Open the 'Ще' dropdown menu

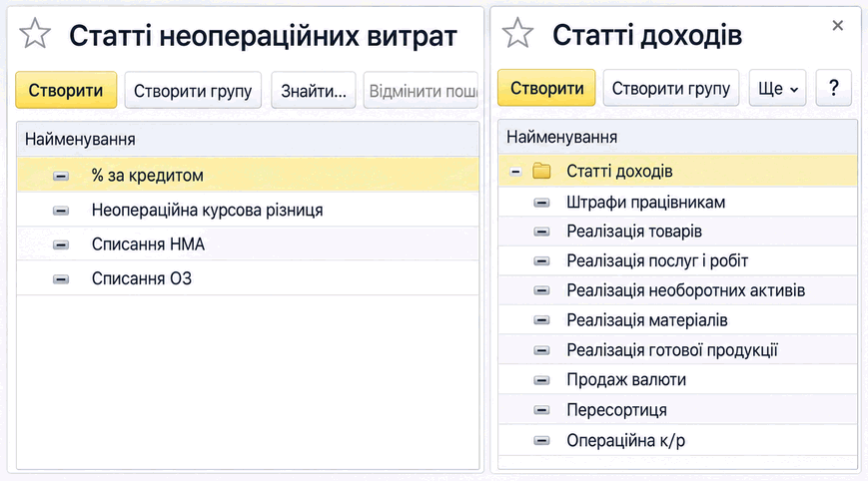777,88
